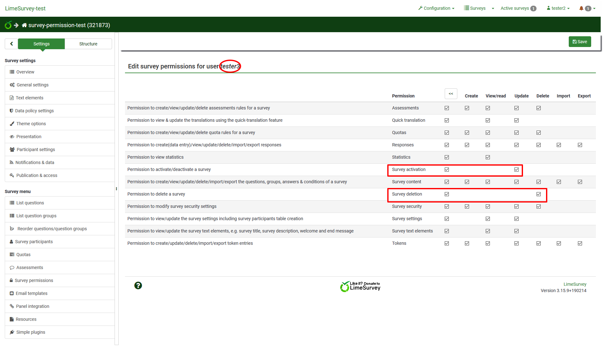The height and width of the screenshot is (364, 606).
Task: Uncheck Survey deletion Delete checkbox
Action: click(538, 194)
